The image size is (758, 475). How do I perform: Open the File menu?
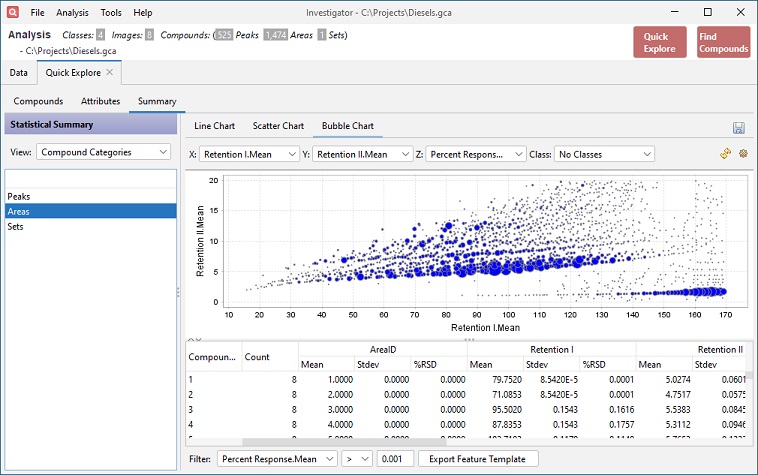click(x=37, y=13)
